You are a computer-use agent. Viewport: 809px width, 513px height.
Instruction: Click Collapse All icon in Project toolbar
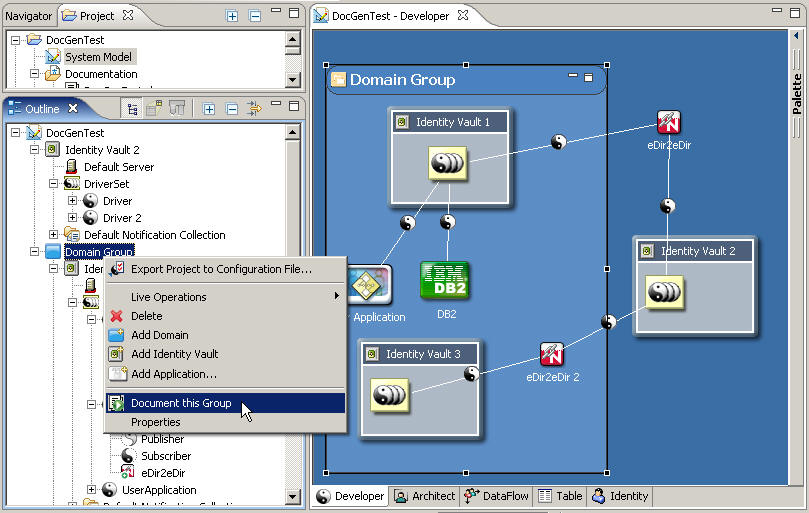[x=255, y=16]
